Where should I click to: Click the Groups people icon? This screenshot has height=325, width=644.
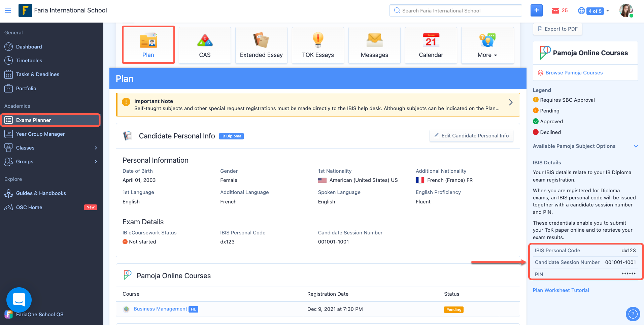click(8, 162)
